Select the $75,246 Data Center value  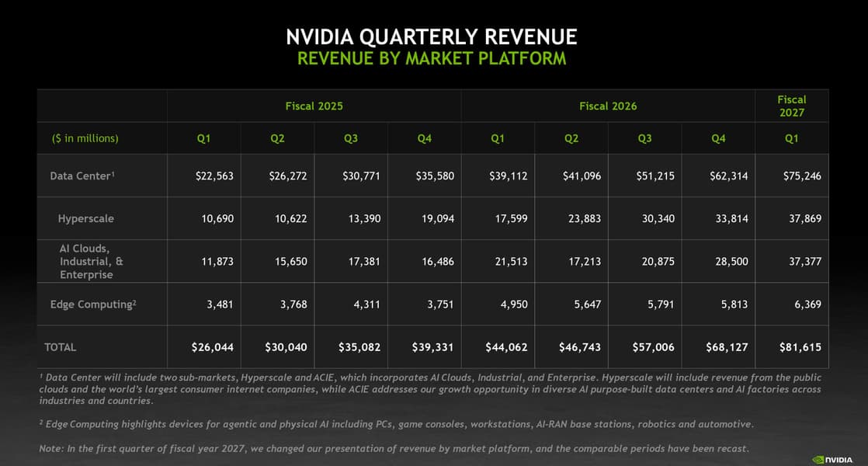[x=801, y=176]
